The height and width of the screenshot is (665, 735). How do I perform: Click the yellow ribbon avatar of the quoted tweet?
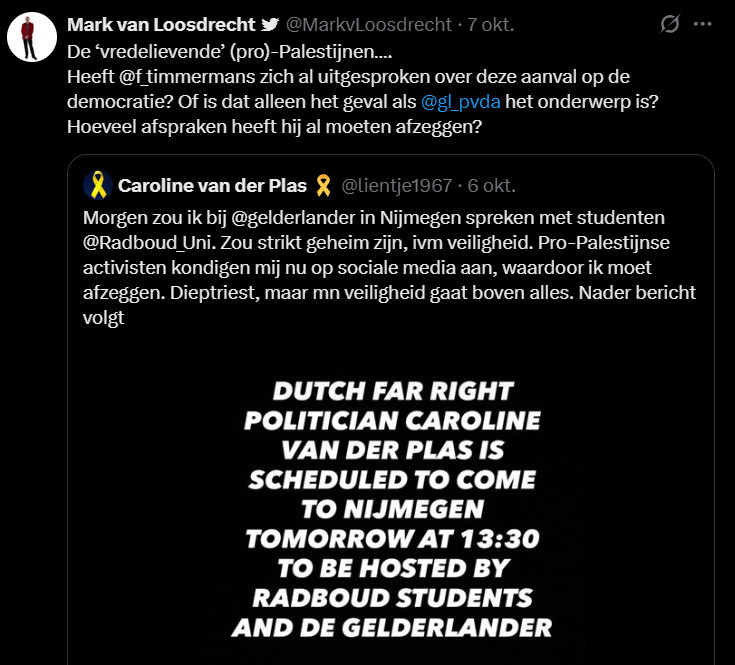tap(96, 185)
